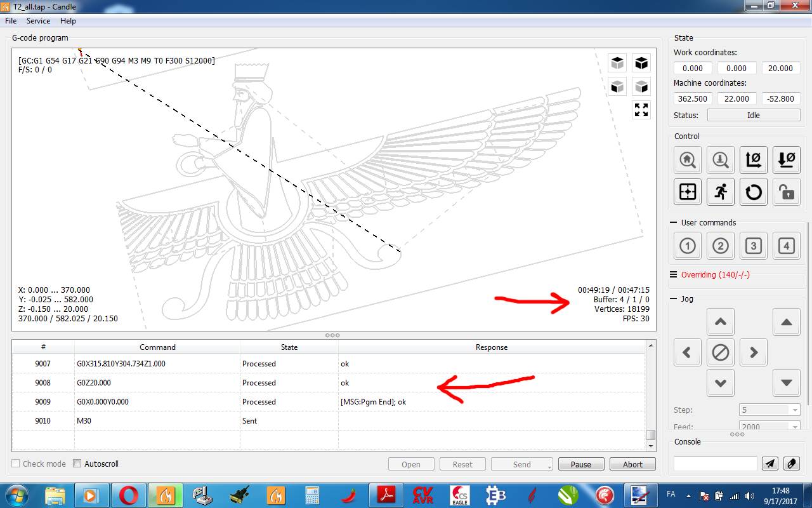Click the work coordinate Z field 20.000
Viewport: 812px width, 508px height.
tap(781, 68)
